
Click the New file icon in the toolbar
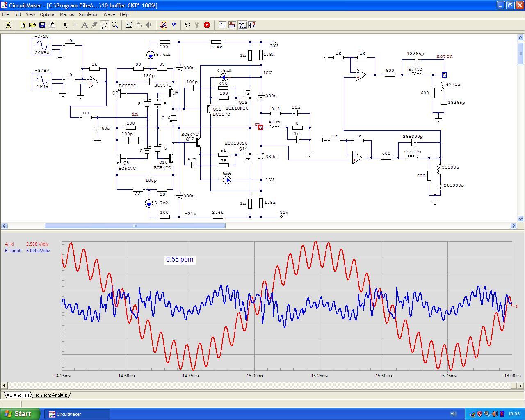tap(22, 25)
